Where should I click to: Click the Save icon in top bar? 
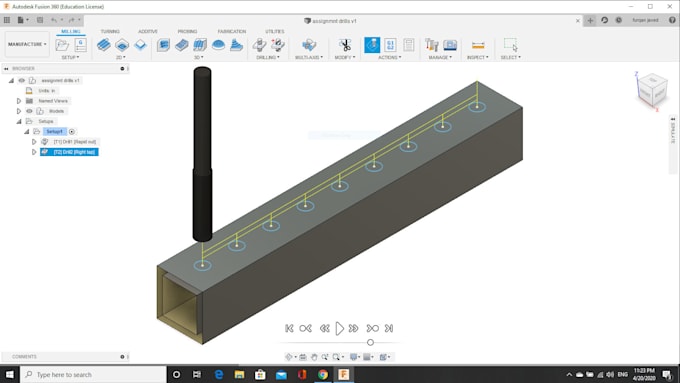tap(40, 20)
